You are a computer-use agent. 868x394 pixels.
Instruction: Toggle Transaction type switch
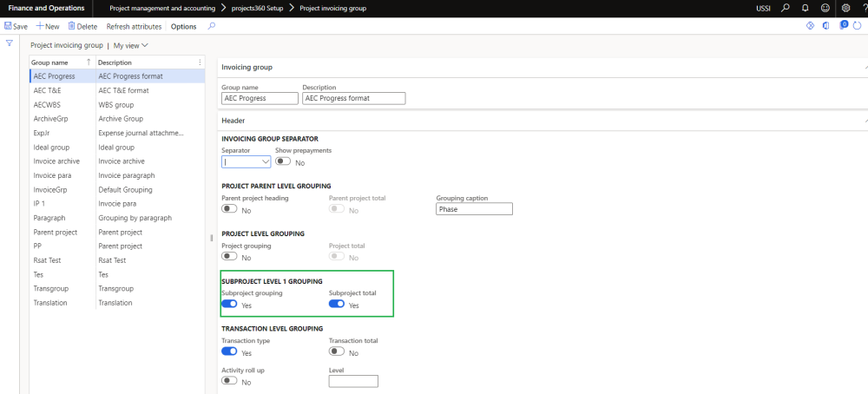pos(230,351)
